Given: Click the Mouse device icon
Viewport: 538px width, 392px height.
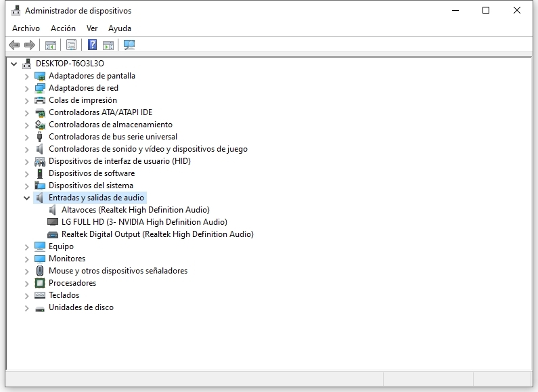Looking at the screenshot, I should [40, 271].
